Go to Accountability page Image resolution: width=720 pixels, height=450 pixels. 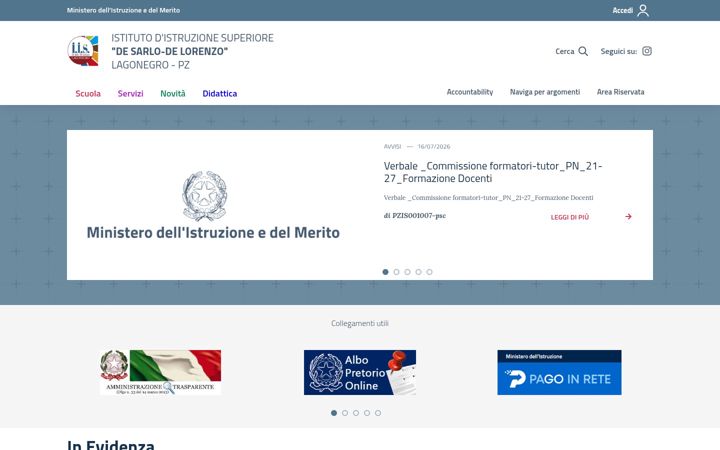click(470, 92)
